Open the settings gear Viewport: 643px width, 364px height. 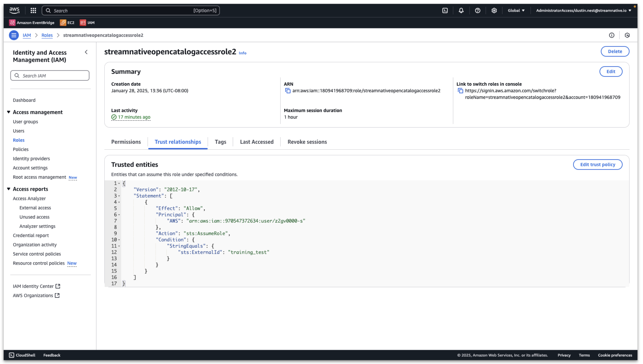pyautogui.click(x=494, y=10)
